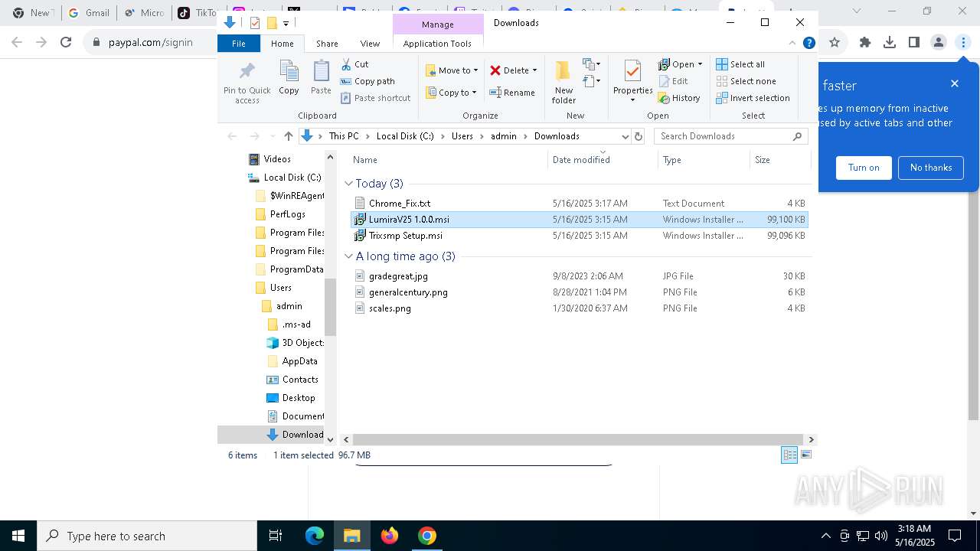Click the Up one level arrow

288,136
